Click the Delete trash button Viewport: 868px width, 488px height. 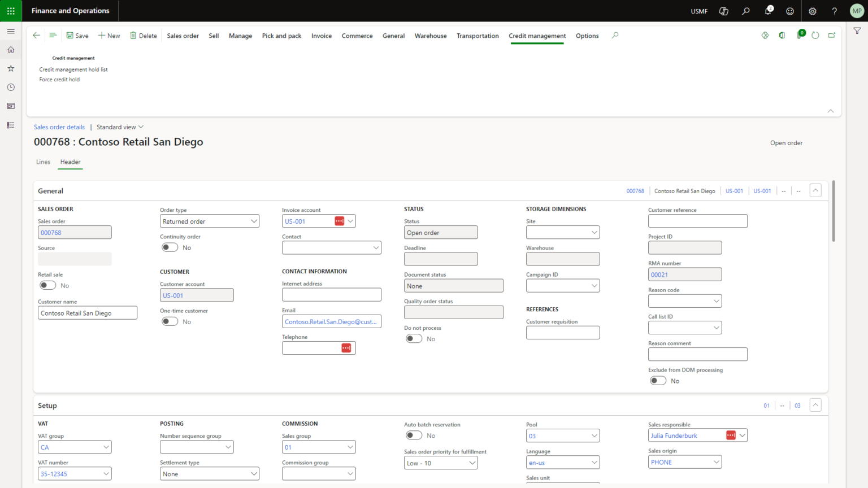coord(144,36)
